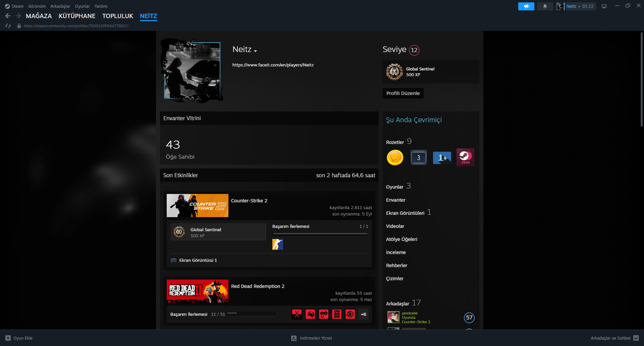Screen dimensions: 644x346
Task: Click the add game plus icon
Action: (x=8, y=338)
